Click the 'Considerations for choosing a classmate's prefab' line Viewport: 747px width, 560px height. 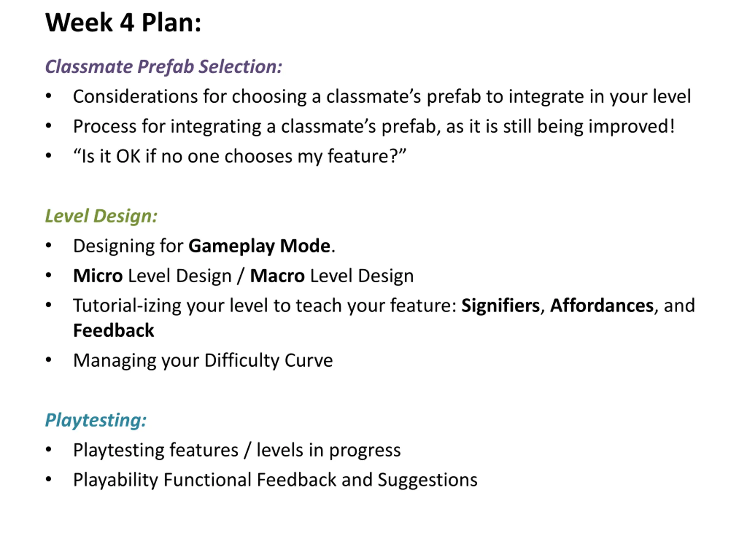click(x=382, y=97)
